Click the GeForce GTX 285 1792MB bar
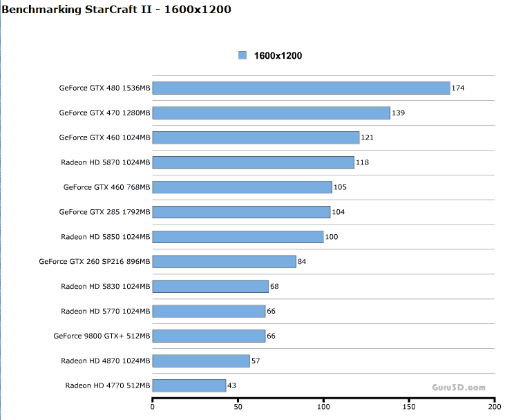The image size is (514, 420). [x=241, y=212]
